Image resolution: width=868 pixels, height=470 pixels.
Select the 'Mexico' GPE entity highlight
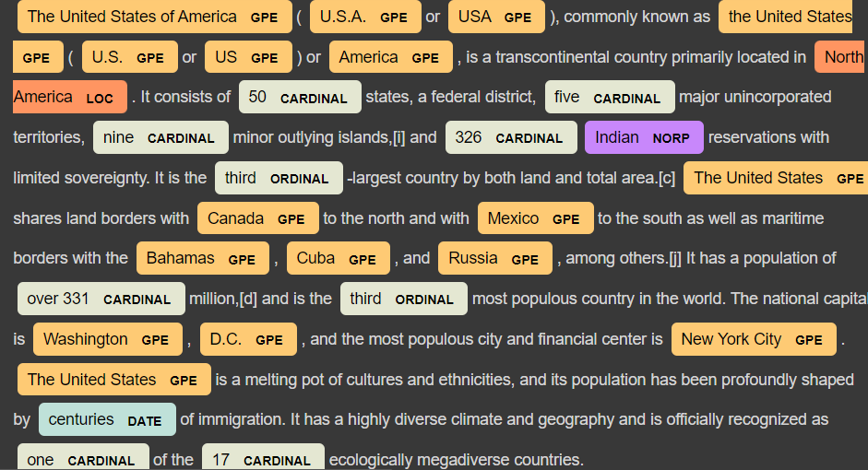click(x=535, y=218)
